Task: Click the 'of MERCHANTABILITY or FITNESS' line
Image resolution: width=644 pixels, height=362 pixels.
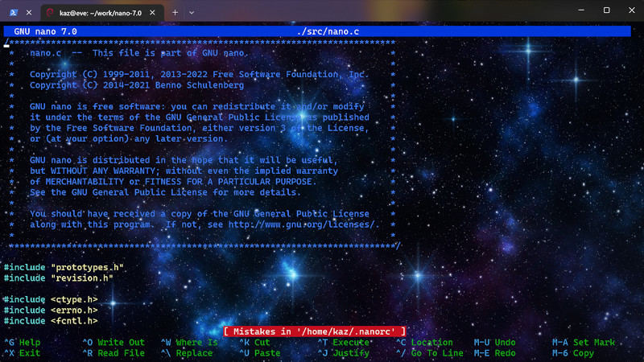Action: pyautogui.click(x=173, y=182)
